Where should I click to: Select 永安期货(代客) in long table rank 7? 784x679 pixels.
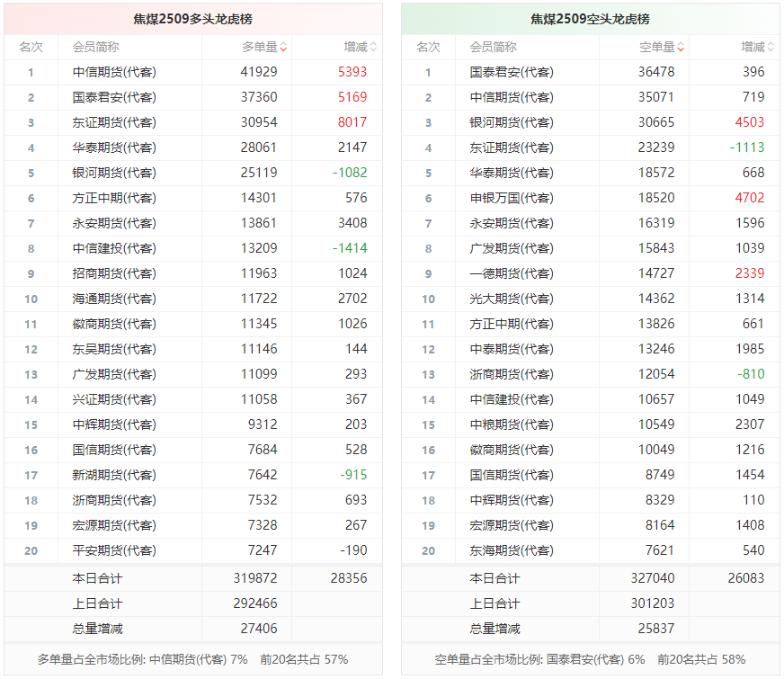[x=114, y=224]
